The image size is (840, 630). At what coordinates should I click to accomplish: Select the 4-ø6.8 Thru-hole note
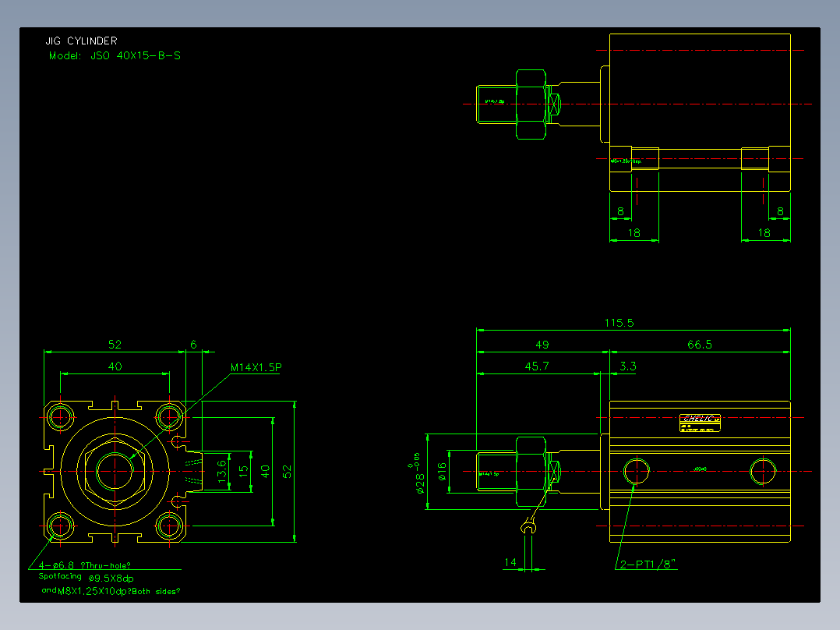click(x=85, y=565)
